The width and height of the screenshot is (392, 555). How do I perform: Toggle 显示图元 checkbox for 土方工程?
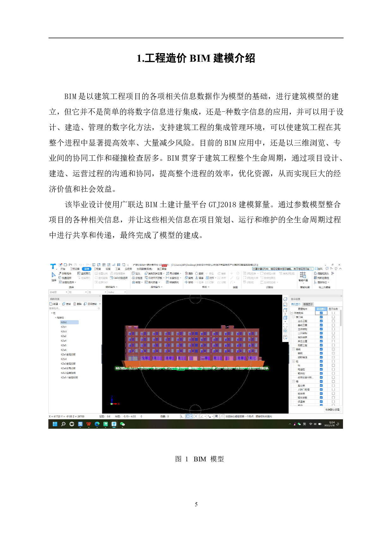point(321,321)
